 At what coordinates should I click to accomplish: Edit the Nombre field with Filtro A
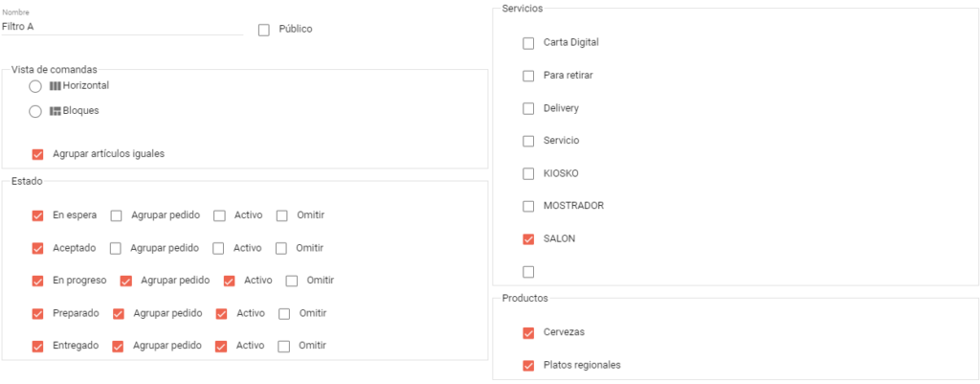pyautogui.click(x=122, y=27)
